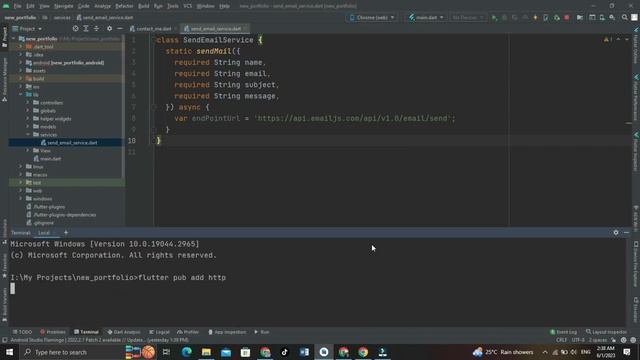The height and width of the screenshot is (360, 640).
Task: Open the Refactor menu
Action: [x=124, y=6]
